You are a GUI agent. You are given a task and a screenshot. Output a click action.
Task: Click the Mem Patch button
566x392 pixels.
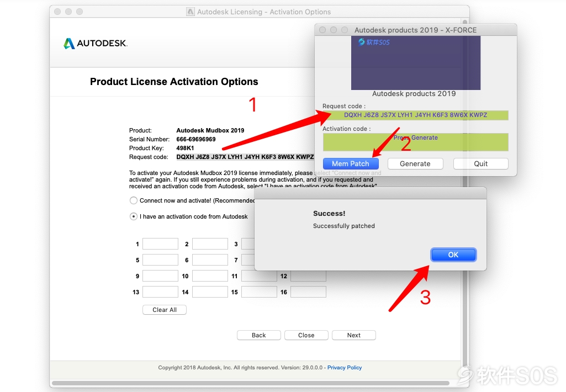351,163
